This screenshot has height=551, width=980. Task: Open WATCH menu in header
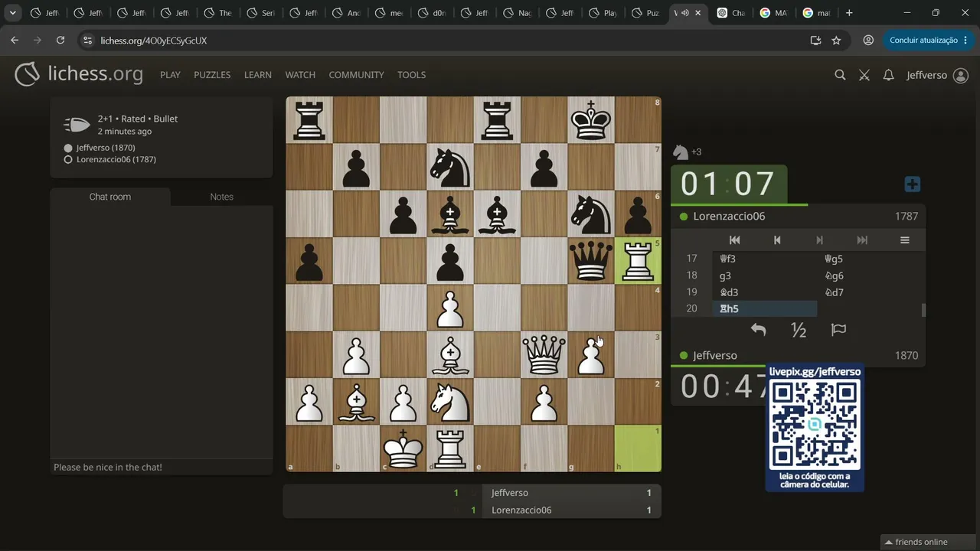(x=300, y=75)
